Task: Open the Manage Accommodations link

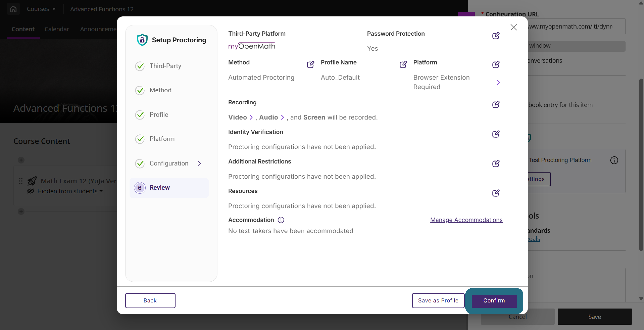Action: pos(466,220)
